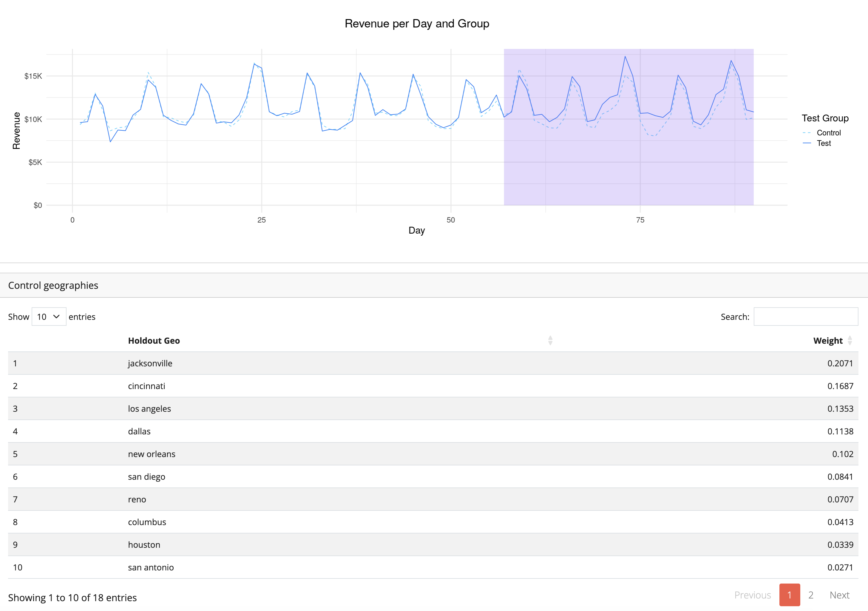Toggle the Control series in chart legend
Viewport: 868px width, 611px height.
click(822, 133)
